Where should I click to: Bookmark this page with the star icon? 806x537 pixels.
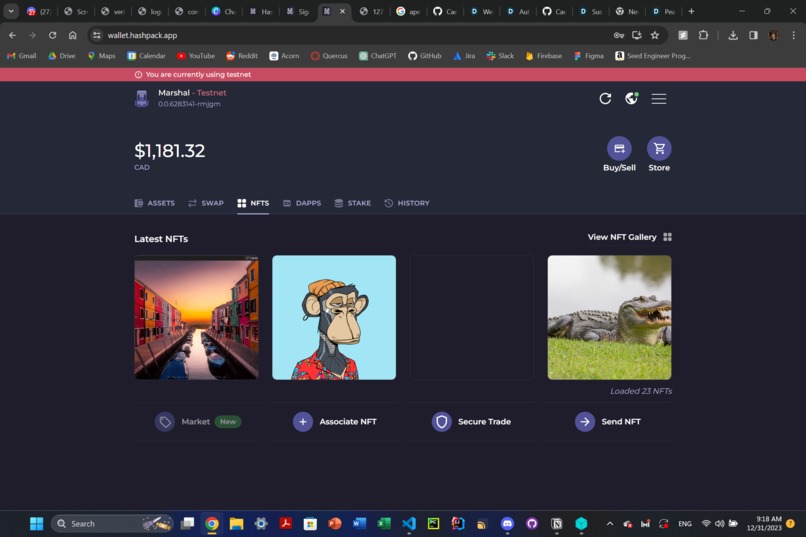coord(655,35)
